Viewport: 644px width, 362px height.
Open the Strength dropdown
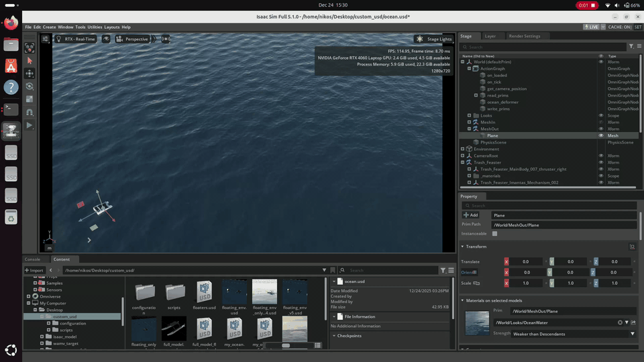coord(574,334)
